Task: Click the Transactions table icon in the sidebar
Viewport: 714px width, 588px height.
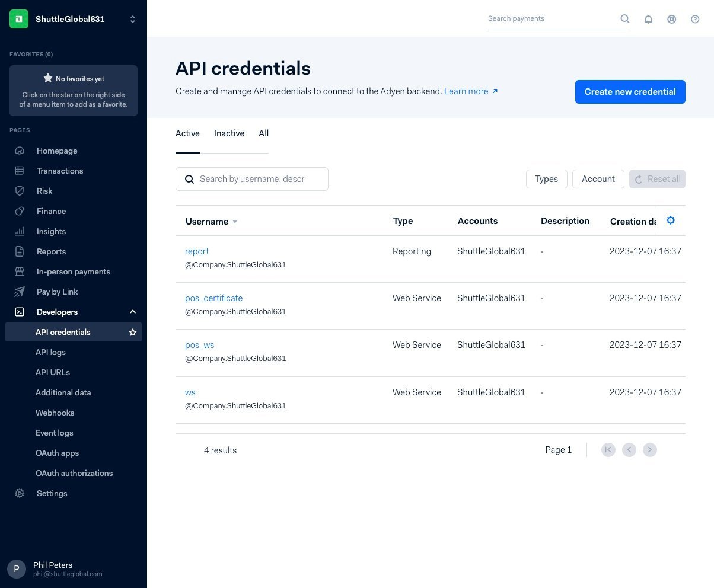Action: click(x=20, y=171)
